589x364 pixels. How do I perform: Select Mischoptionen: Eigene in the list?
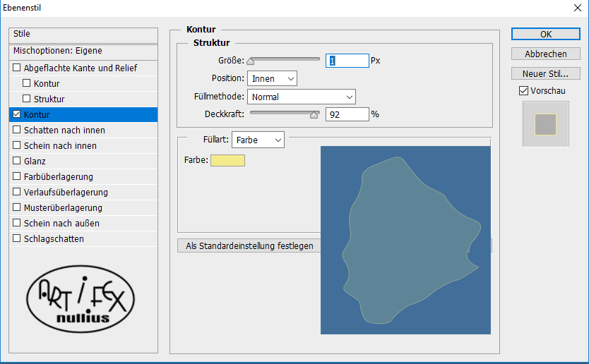click(83, 51)
